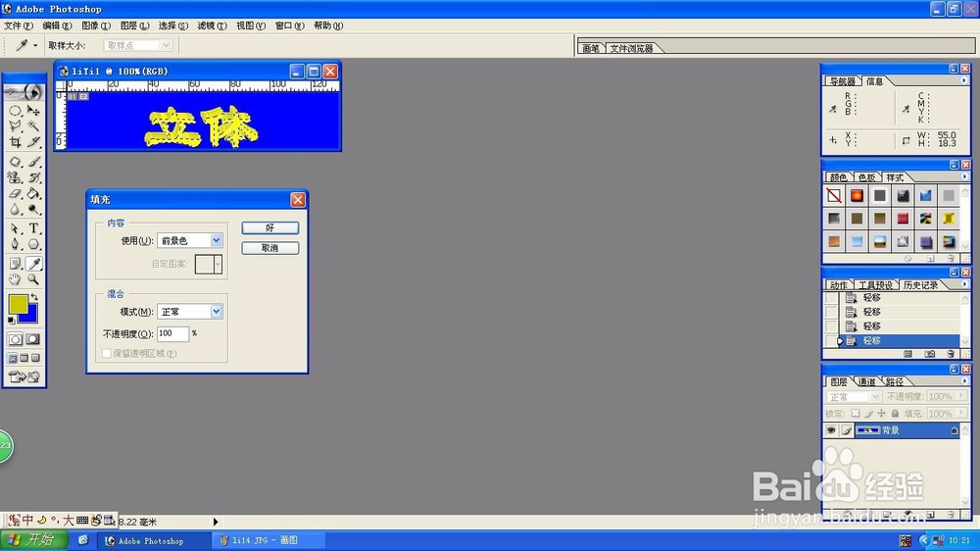The height and width of the screenshot is (551, 980).
Task: Click the 开始 Start button
Action: tap(33, 540)
